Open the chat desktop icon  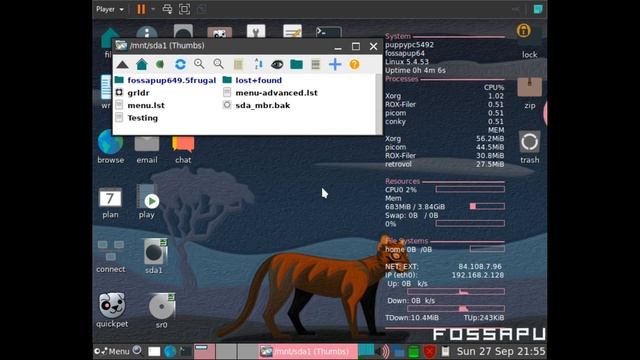point(183,149)
